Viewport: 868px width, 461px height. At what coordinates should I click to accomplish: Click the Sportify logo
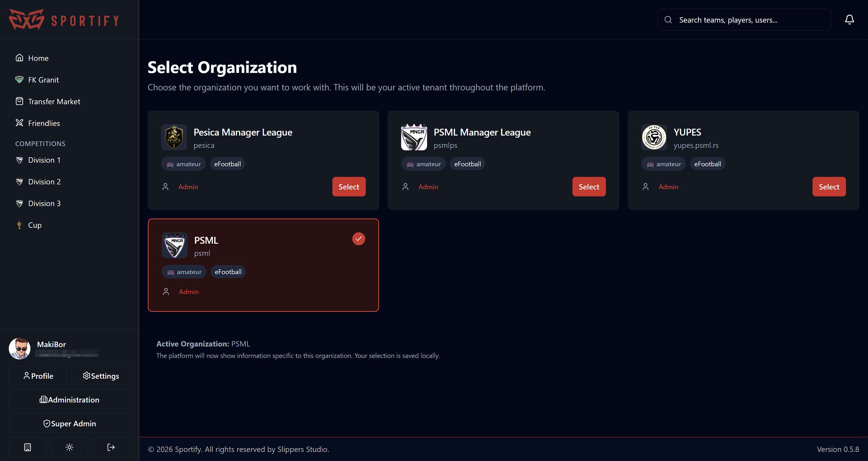point(64,20)
